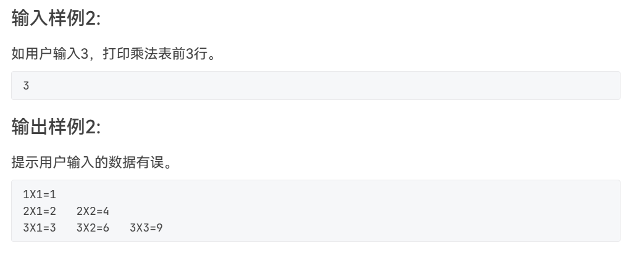Click "3X3=9" in the output sample

pyautogui.click(x=146, y=228)
